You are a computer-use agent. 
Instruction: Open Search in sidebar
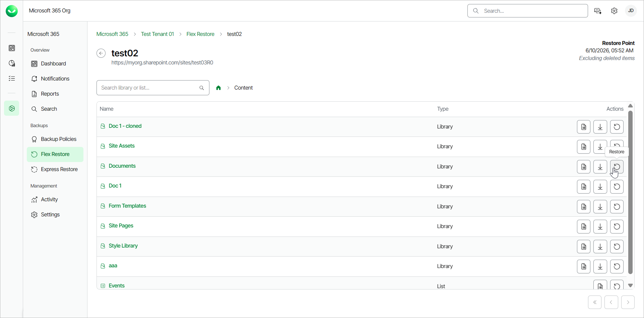55,109
